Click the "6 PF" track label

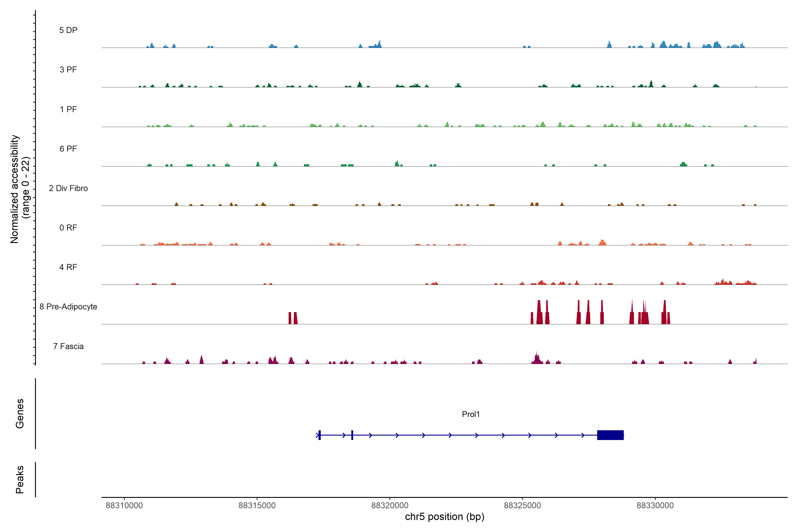point(68,149)
